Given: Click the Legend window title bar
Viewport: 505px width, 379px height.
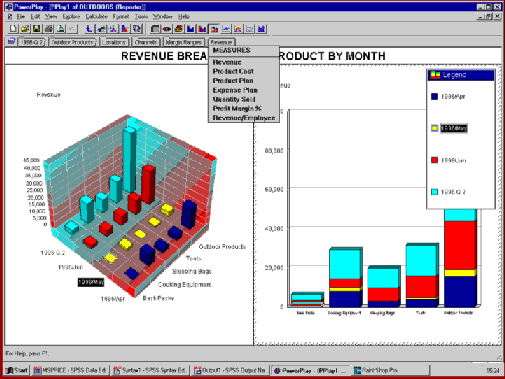Looking at the screenshot, I should pyautogui.click(x=461, y=75).
